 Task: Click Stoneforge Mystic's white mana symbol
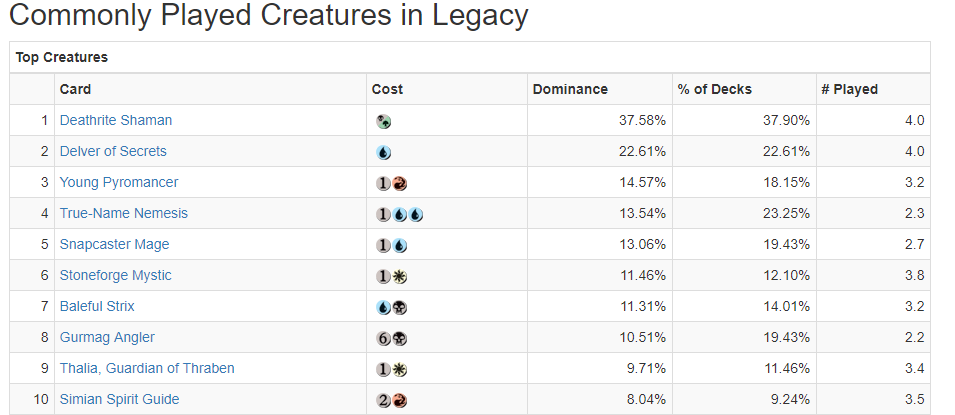400,276
